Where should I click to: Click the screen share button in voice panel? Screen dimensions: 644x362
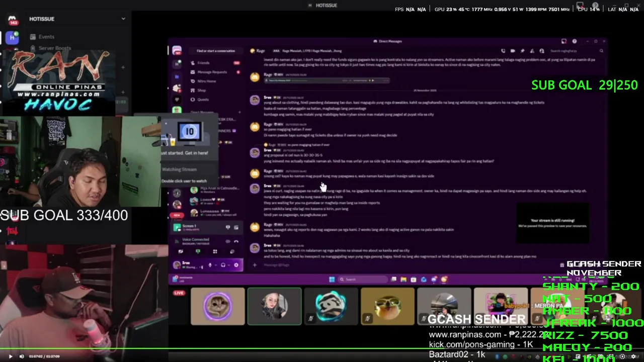point(198,251)
